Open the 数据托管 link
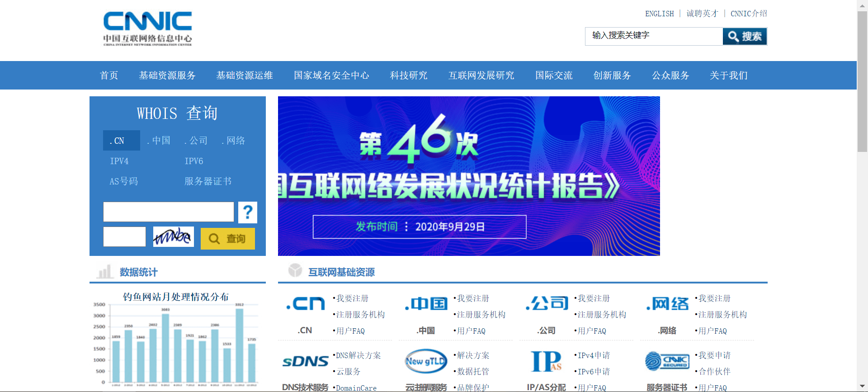 [x=473, y=372]
